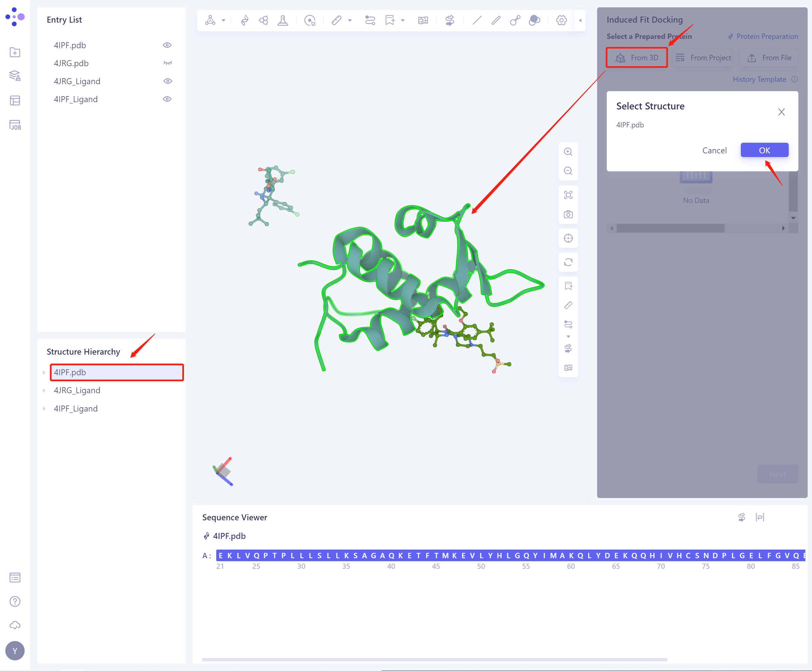This screenshot has height=671, width=812.
Task: Toggle visibility of 4JRG_Ligand entry
Action: 167,81
